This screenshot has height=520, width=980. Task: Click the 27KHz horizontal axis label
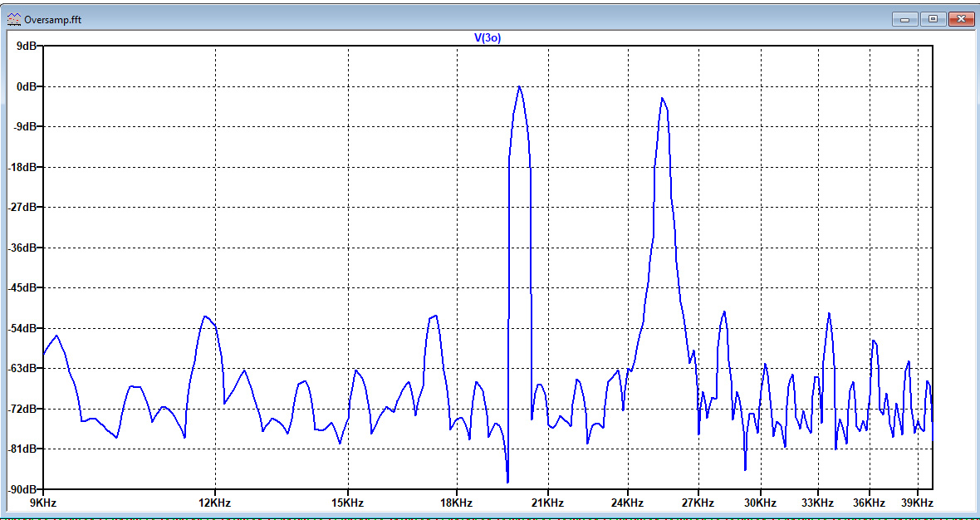click(698, 503)
